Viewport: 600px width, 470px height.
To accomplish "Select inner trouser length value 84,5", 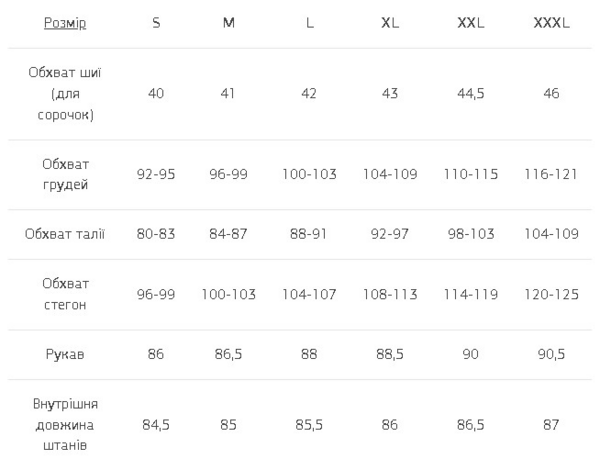I will (156, 425).
